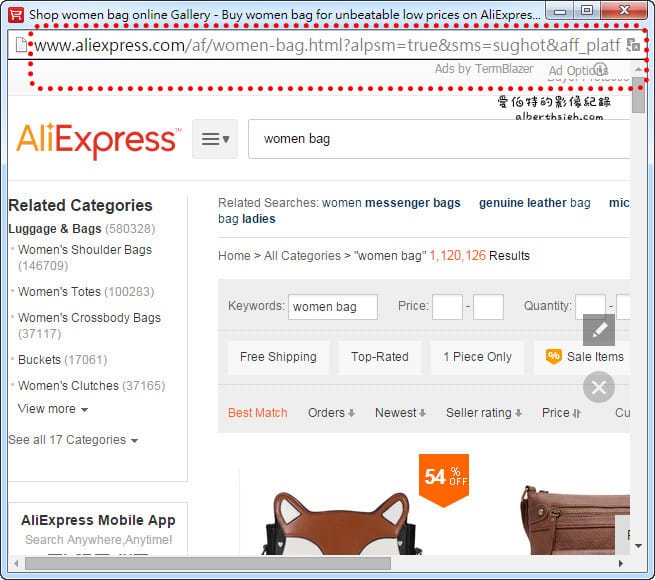Open Luggage & Bags category
The height and width of the screenshot is (580, 655).
tap(55, 229)
